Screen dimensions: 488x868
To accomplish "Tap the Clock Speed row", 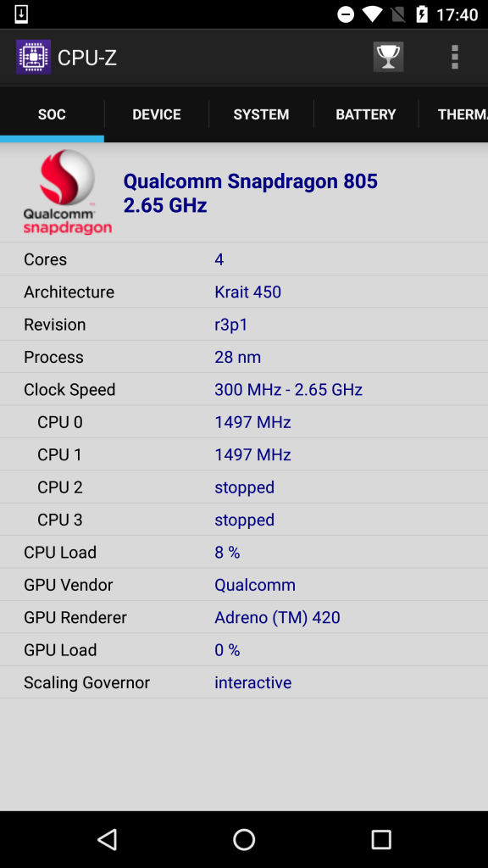I will click(244, 389).
